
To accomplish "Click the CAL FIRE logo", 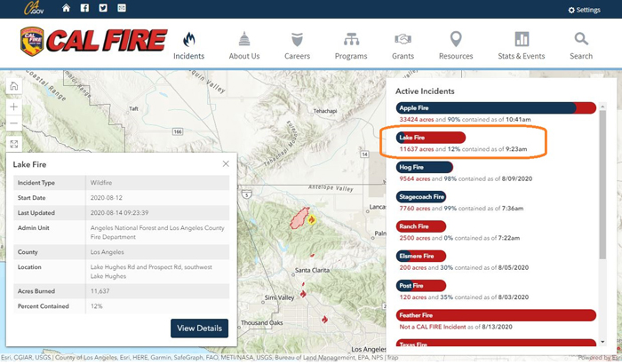I will point(93,41).
